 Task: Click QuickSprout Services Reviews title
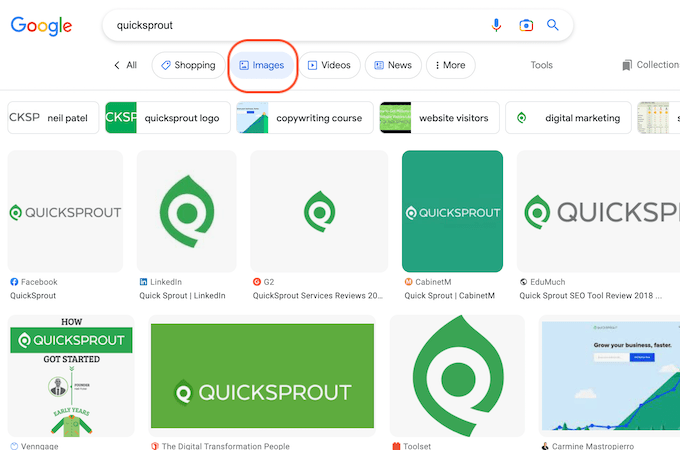[x=318, y=296]
